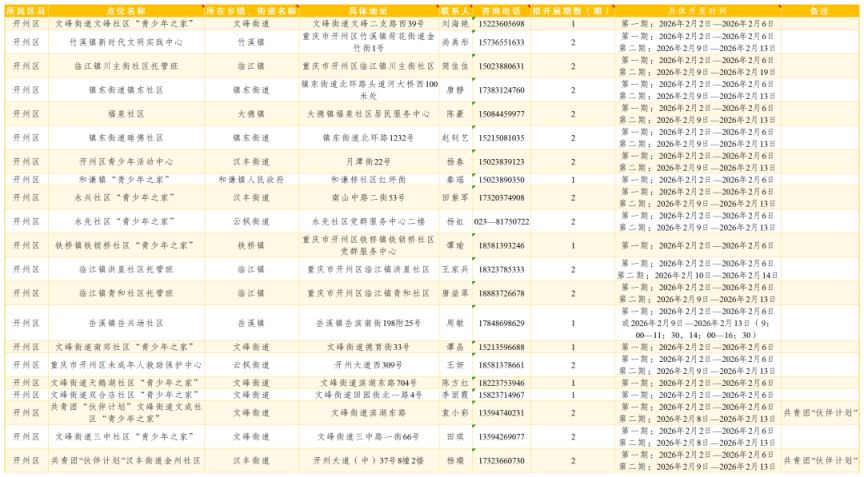Click the 岳溪镇 township cell

(251, 323)
